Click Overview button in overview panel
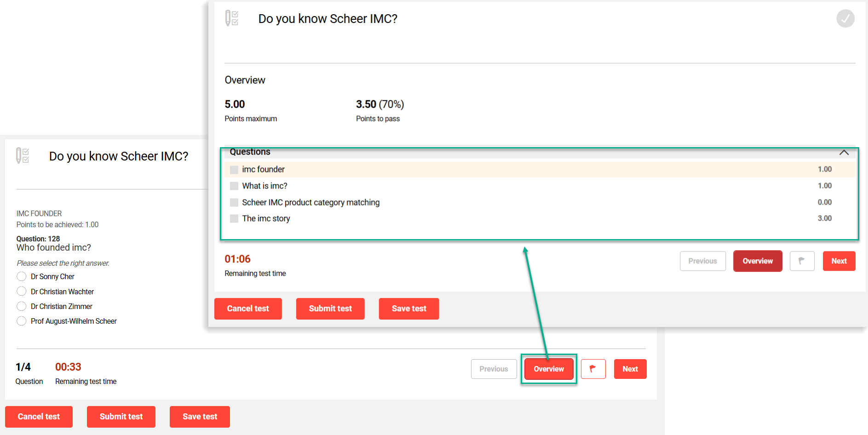Screen dimensions: 868x435 click(x=758, y=261)
